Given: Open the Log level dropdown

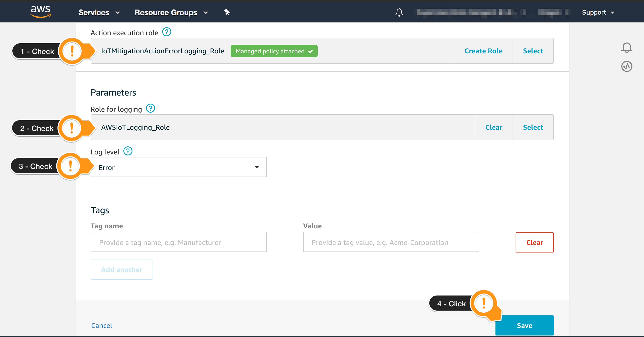Looking at the screenshot, I should [x=179, y=167].
